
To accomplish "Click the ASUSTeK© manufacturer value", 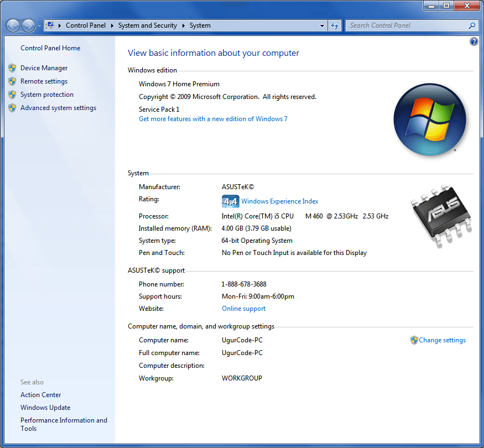I will [x=238, y=187].
